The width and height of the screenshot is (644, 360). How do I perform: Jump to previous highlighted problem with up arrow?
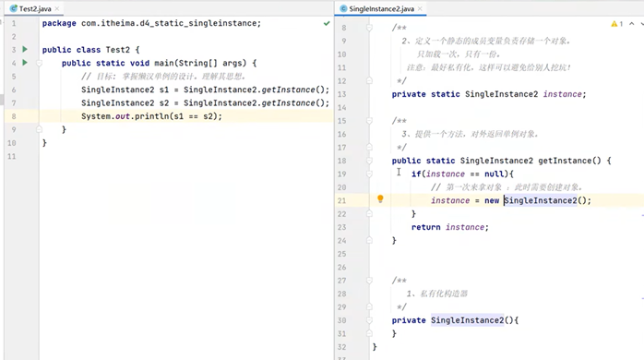631,24
